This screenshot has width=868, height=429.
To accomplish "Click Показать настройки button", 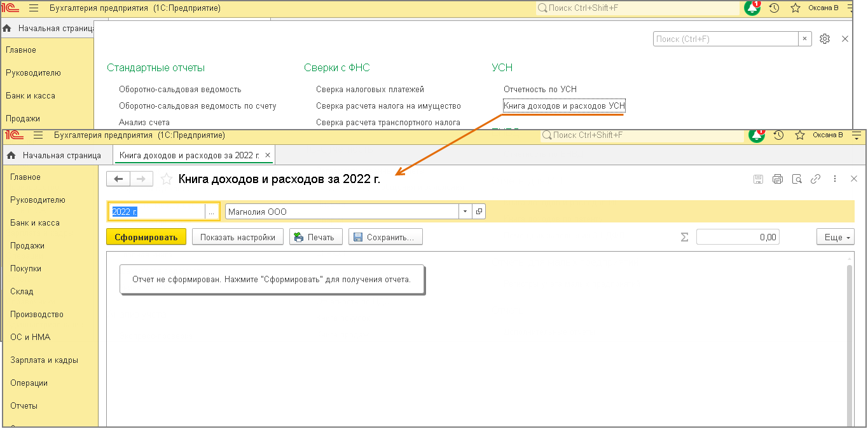I will [237, 237].
